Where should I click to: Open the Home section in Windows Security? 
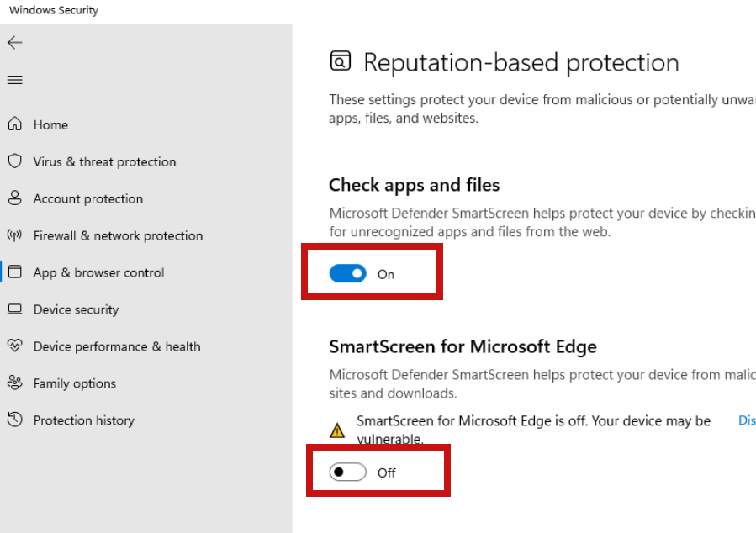coord(50,124)
